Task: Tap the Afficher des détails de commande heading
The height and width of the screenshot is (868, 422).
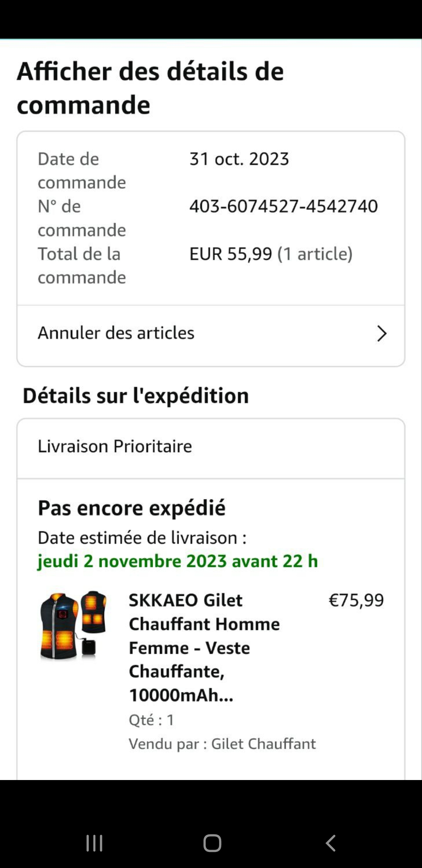Action: click(150, 88)
